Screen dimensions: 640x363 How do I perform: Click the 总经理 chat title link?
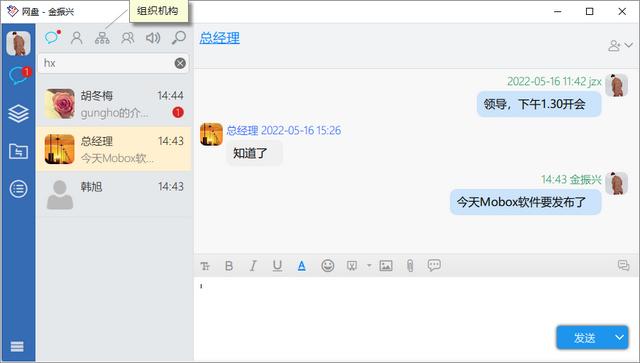[220, 38]
